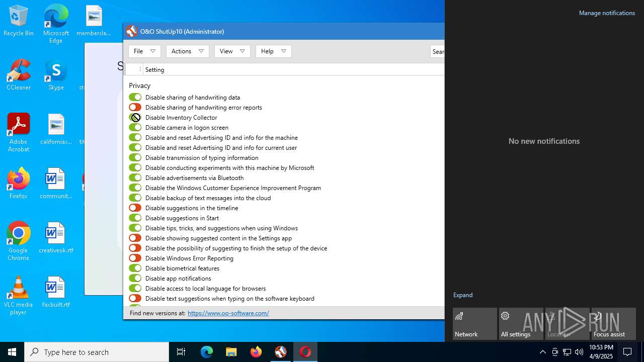Open the Opera taskbar icon
This screenshot has width=644, height=362.
coord(305,352)
